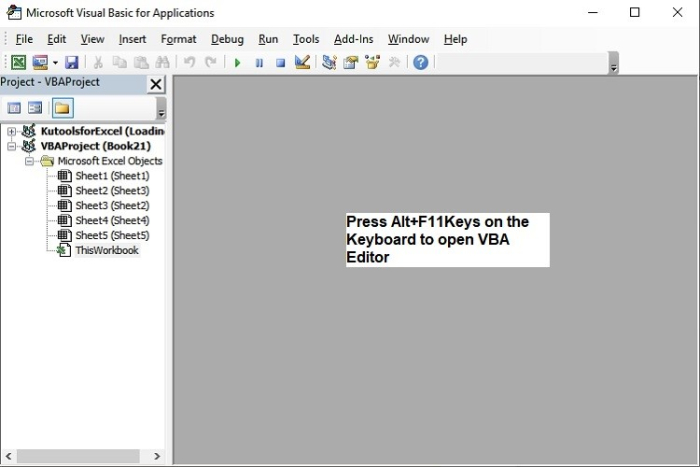Open the View menu
Viewport: 700px width, 467px height.
(x=92, y=39)
